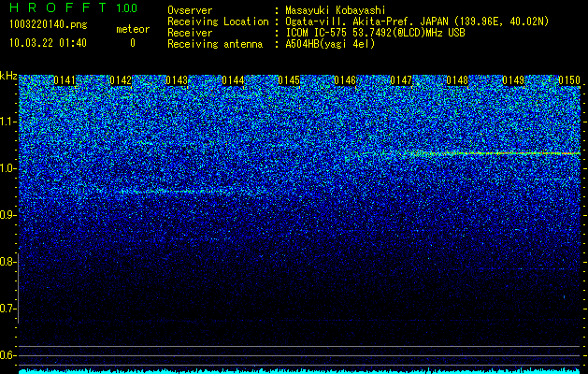Click the Ogata-vill. Akita-Pref. JAPAN location text
This screenshot has height=374, width=588.
coord(417,22)
